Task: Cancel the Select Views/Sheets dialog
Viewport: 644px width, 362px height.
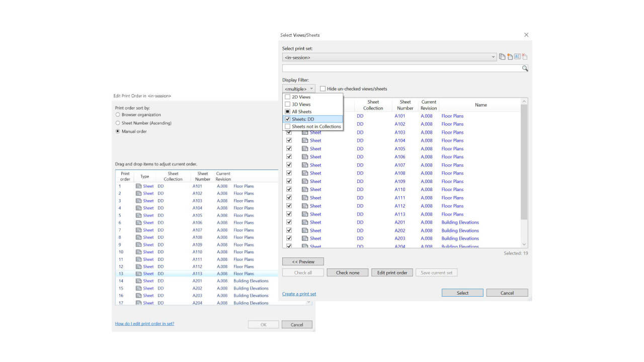Action: (x=507, y=293)
